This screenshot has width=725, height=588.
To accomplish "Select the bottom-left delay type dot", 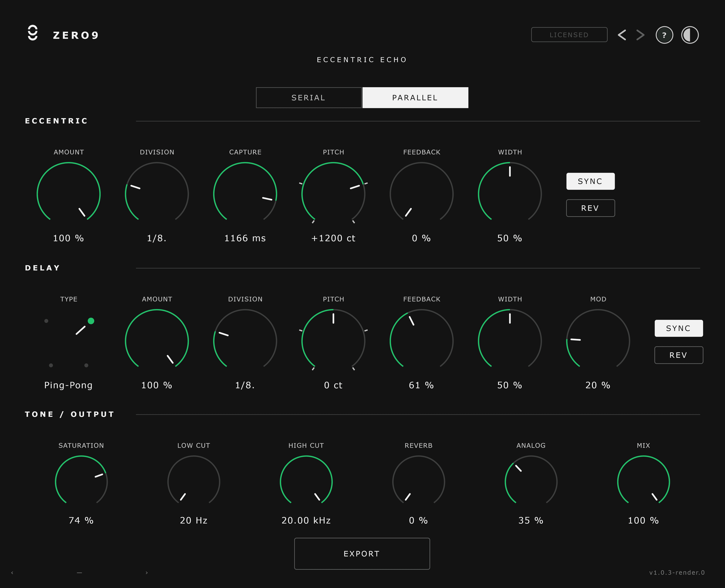I will pos(51,365).
